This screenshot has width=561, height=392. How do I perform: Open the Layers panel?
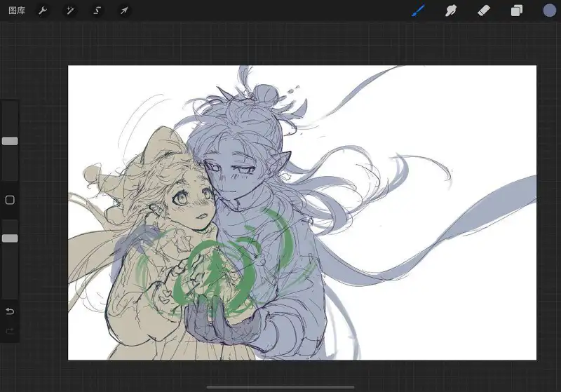(517, 11)
